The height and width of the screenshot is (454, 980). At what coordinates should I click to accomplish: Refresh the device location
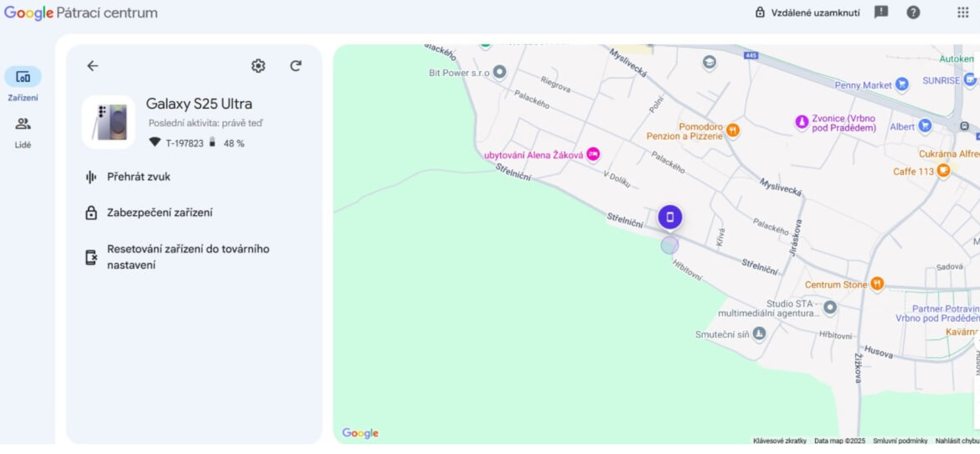click(295, 66)
